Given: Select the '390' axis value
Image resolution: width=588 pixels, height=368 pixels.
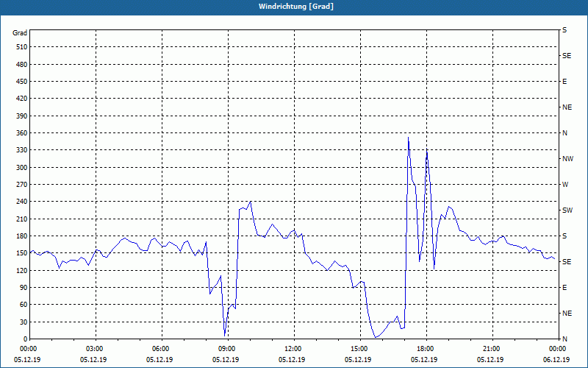Looking at the screenshot, I should (21, 116).
